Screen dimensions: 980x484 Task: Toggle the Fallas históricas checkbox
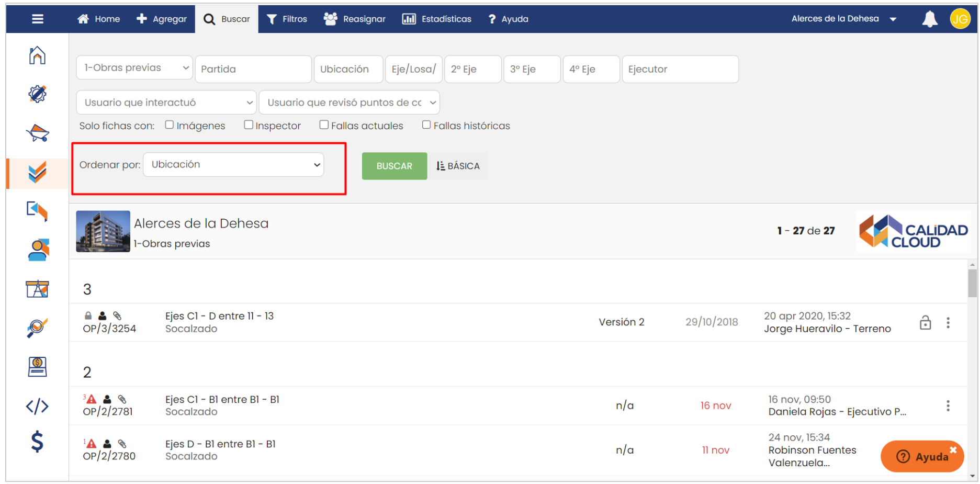[x=426, y=125]
